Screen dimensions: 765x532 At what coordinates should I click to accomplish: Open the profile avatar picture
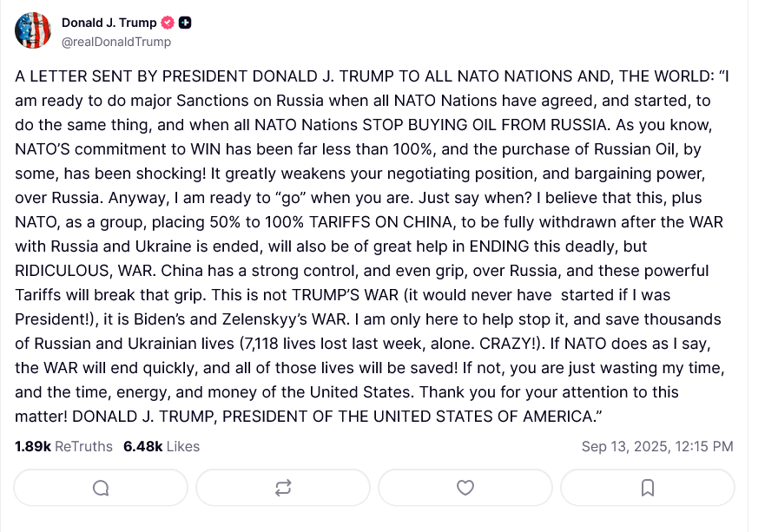(33, 31)
